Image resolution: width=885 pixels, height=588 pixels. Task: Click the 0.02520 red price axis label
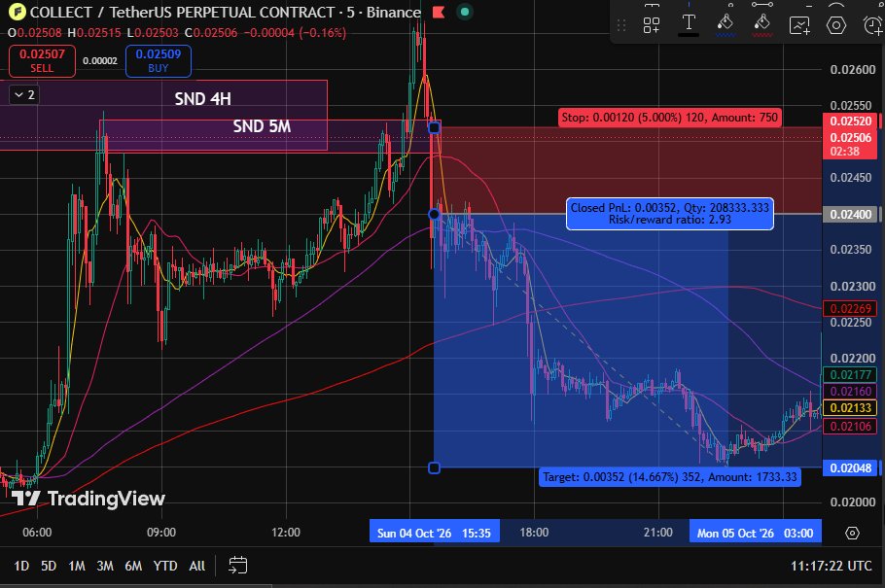(x=850, y=121)
